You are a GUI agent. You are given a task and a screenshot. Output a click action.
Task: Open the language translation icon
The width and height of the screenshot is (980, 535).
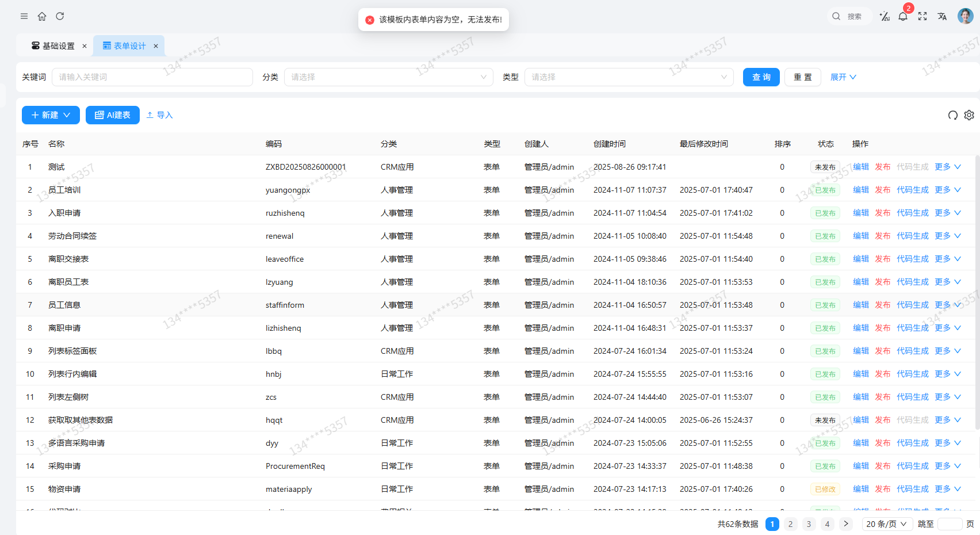click(x=942, y=17)
